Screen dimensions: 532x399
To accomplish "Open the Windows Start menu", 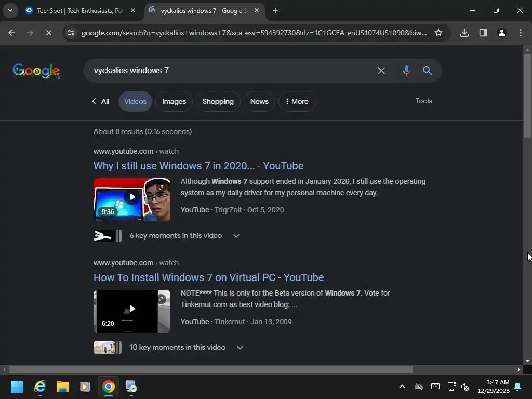I will (x=17, y=387).
